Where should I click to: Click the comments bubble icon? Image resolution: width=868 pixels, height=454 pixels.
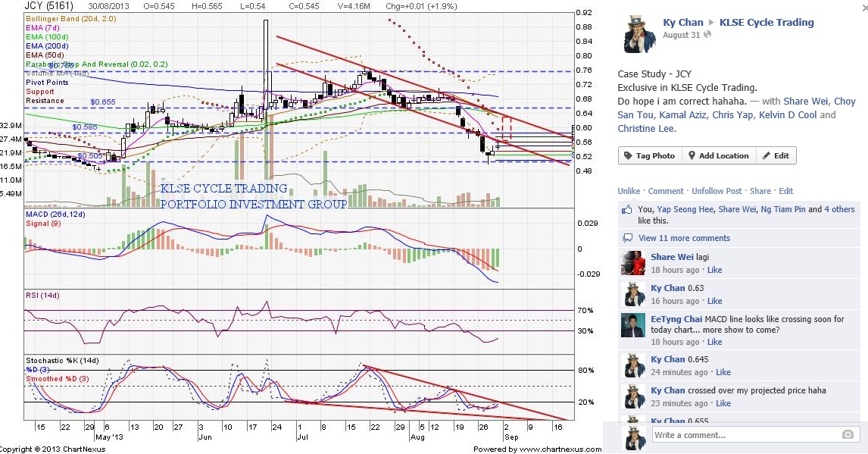[627, 238]
